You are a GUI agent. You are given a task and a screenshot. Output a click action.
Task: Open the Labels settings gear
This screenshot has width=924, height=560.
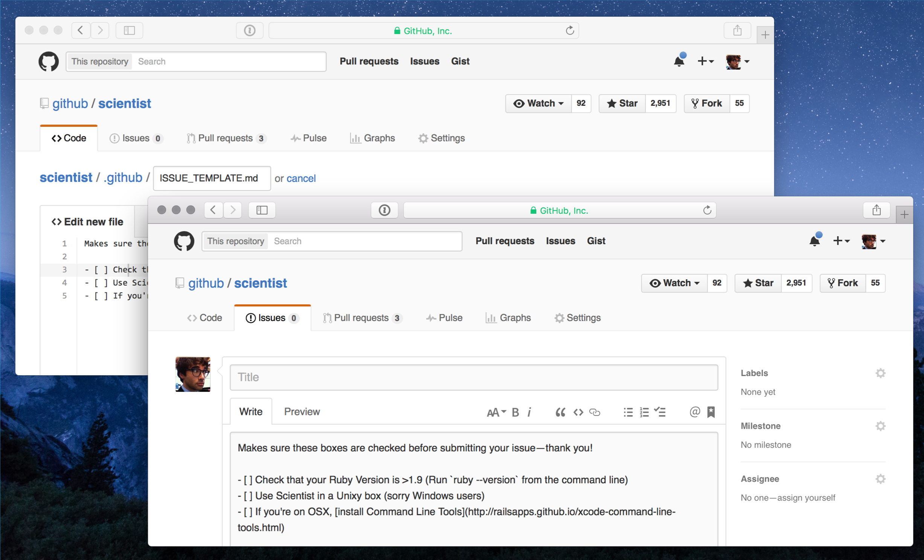tap(880, 373)
